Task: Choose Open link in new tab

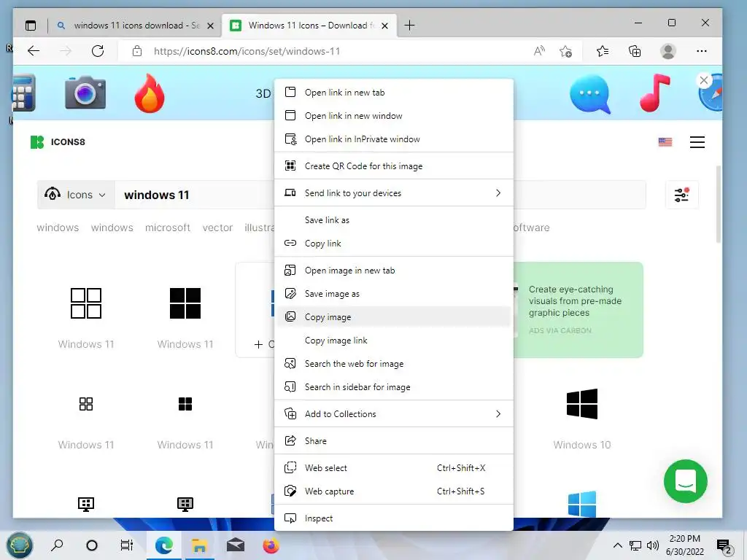Action: 393,93
